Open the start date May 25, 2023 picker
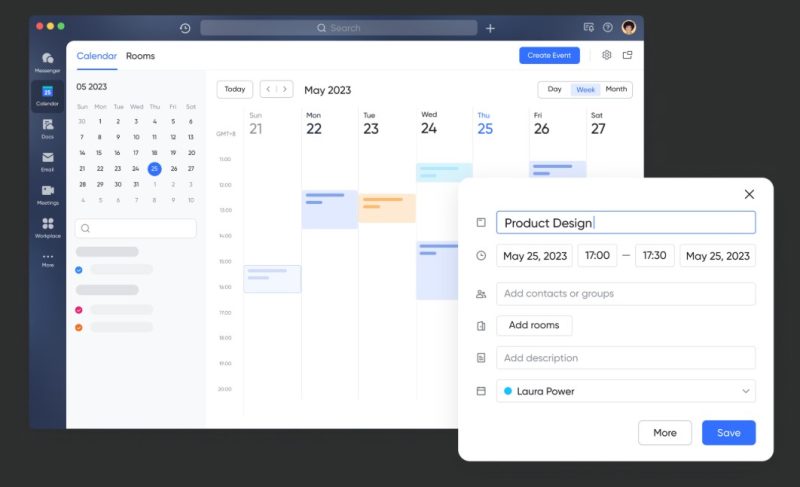800x487 pixels. coord(535,256)
